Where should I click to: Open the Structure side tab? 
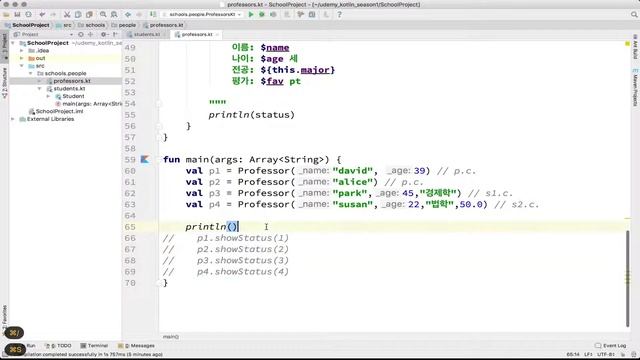[x=4, y=83]
